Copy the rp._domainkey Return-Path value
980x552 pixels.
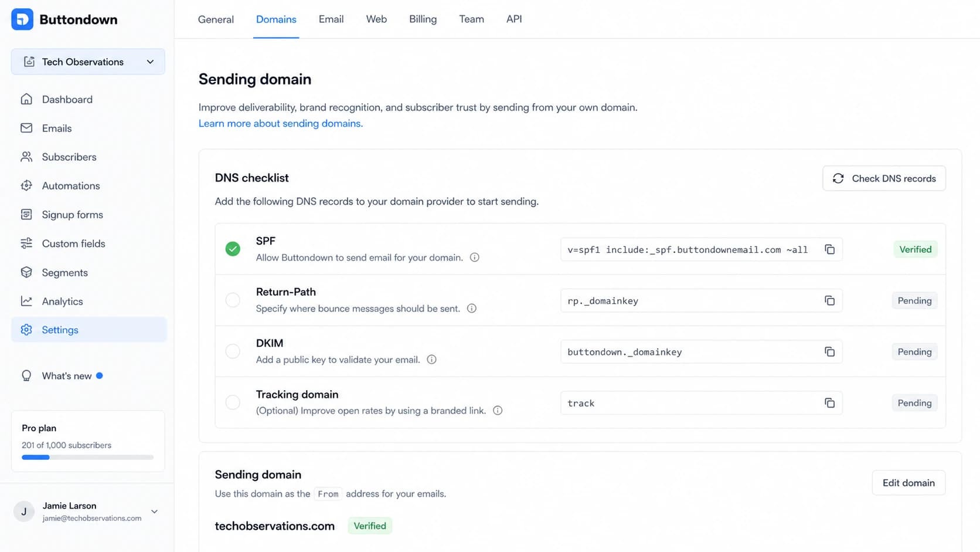pos(829,300)
